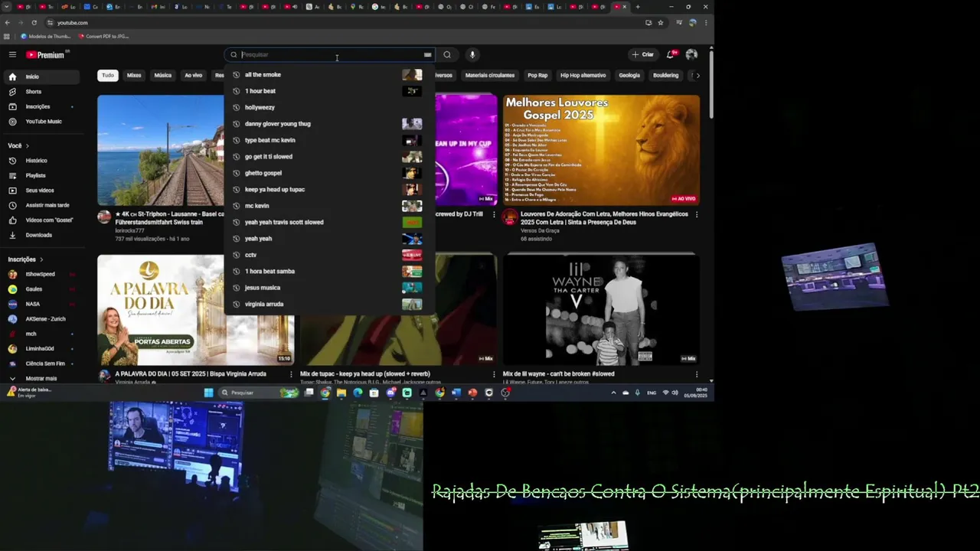The height and width of the screenshot is (551, 980).
Task: Open YouTube Music in the sidebar
Action: point(41,121)
